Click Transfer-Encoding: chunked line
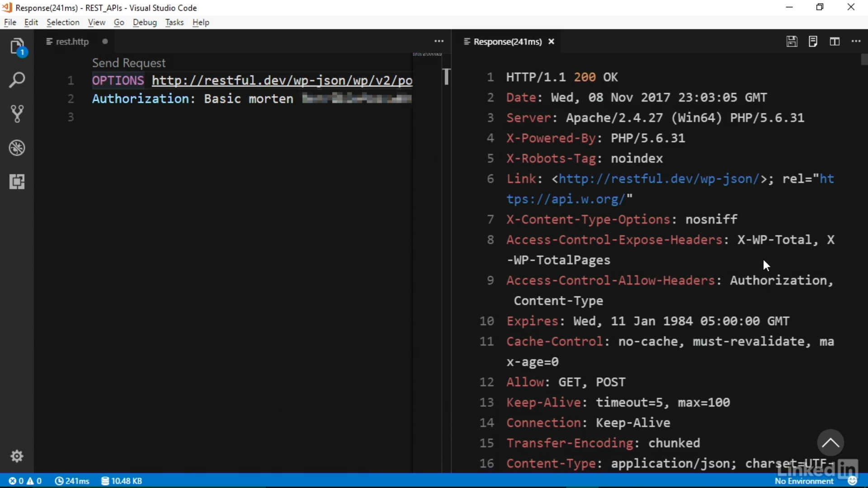868x488 pixels. coord(603,443)
